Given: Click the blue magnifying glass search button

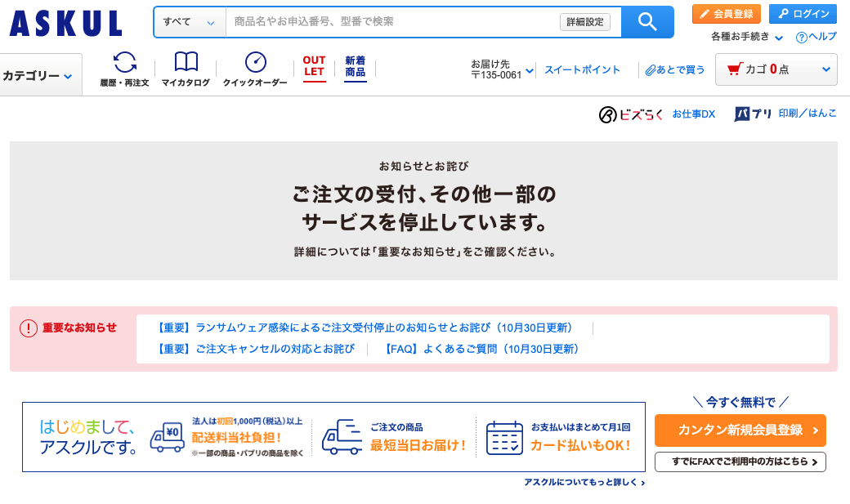Looking at the screenshot, I should [647, 22].
